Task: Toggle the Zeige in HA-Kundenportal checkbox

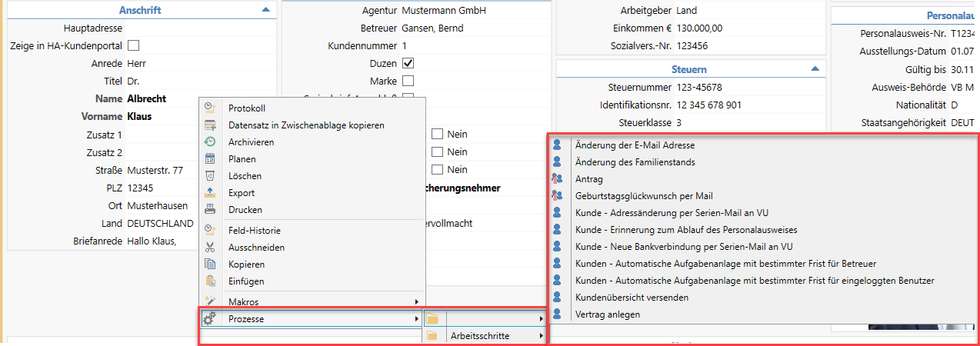Action: coord(133,45)
